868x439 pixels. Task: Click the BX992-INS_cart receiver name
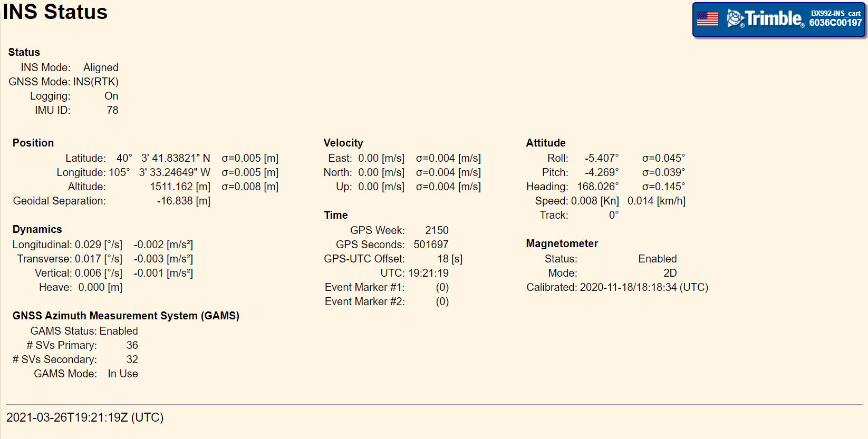coord(835,13)
